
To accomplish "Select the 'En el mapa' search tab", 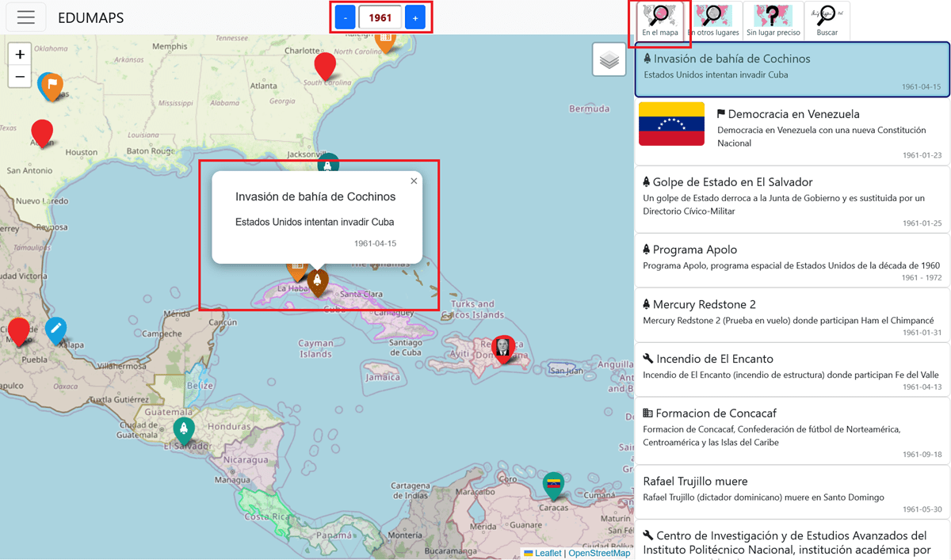I will [660, 21].
